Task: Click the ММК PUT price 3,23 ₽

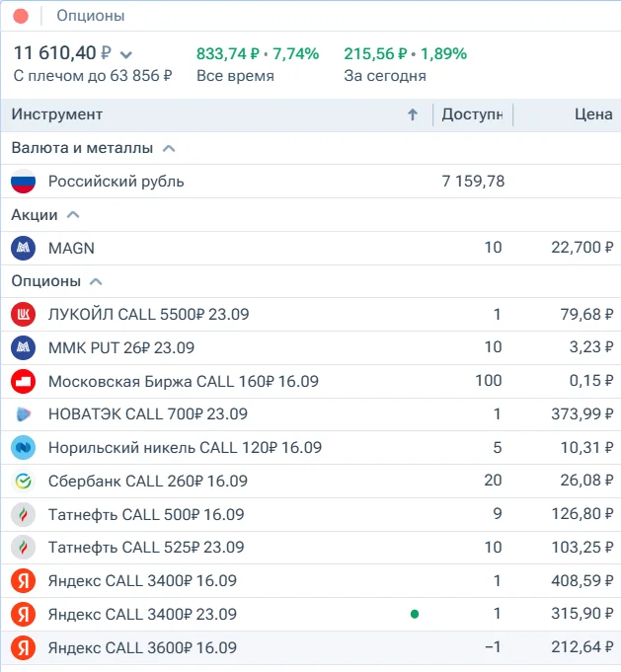Action: point(591,347)
